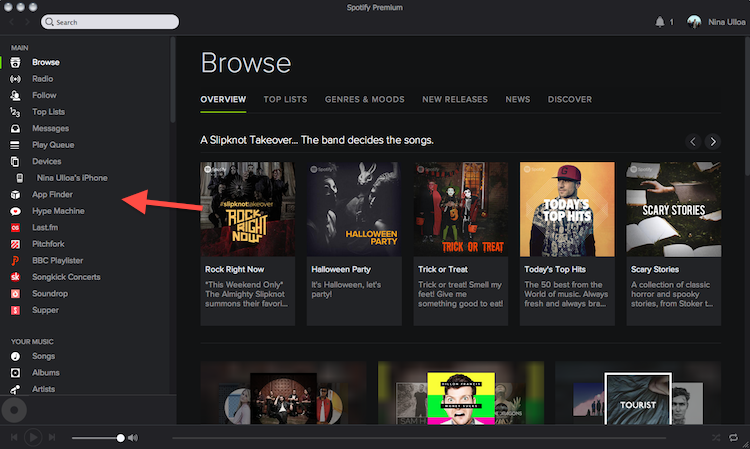Open the Top Lists numbered icon
Viewport: 750px width, 449px height.
15,112
